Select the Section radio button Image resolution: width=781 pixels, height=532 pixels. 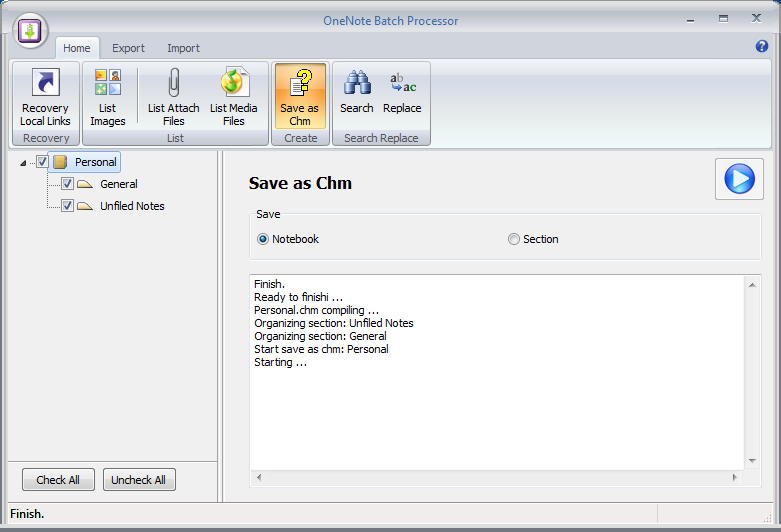coord(514,239)
